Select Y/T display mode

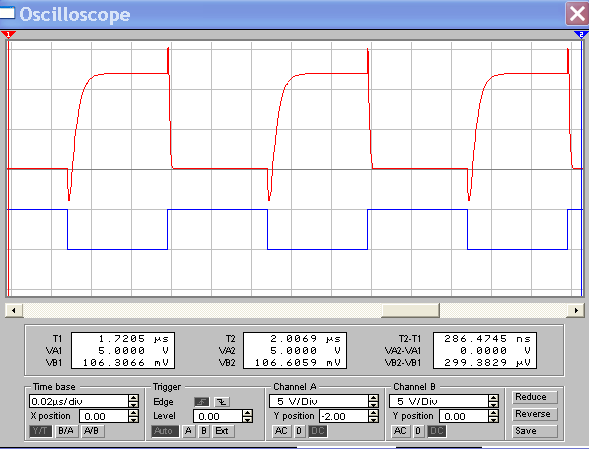41,431
